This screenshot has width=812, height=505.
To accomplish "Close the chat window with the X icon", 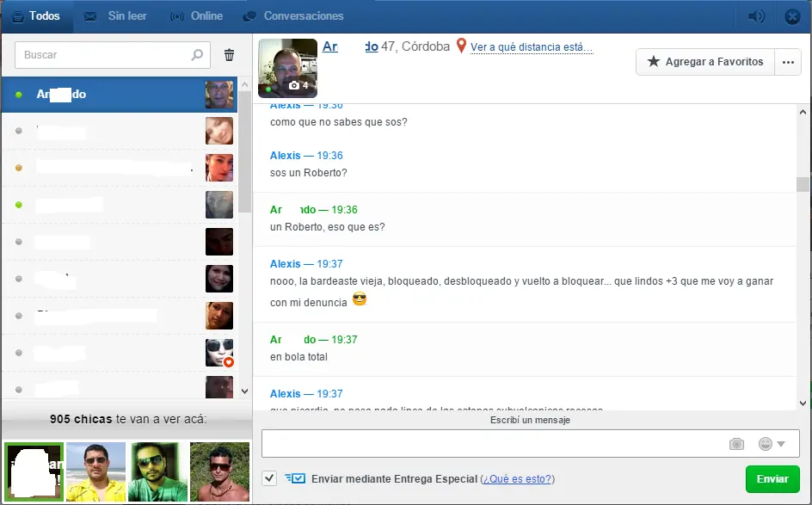I will [x=792, y=16].
